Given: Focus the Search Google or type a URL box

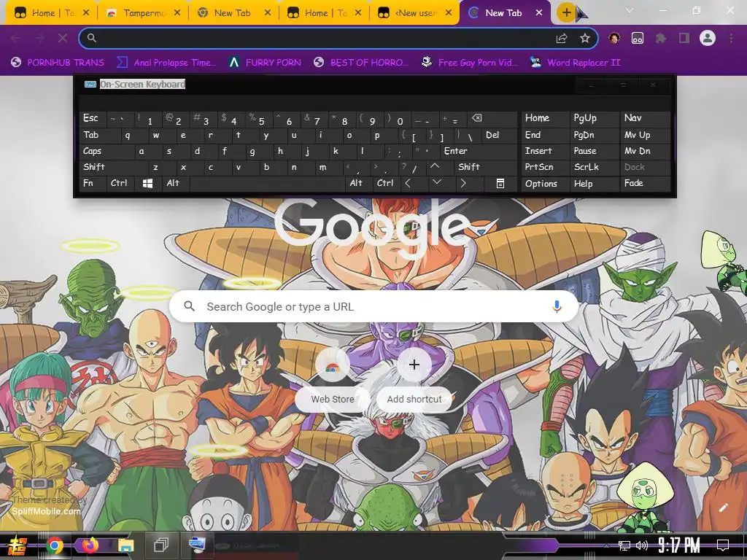Looking at the screenshot, I should click(374, 307).
